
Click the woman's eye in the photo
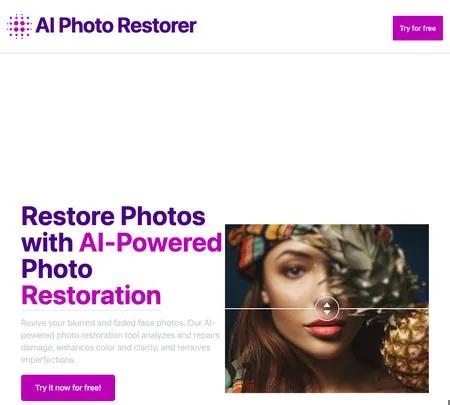coord(295,271)
